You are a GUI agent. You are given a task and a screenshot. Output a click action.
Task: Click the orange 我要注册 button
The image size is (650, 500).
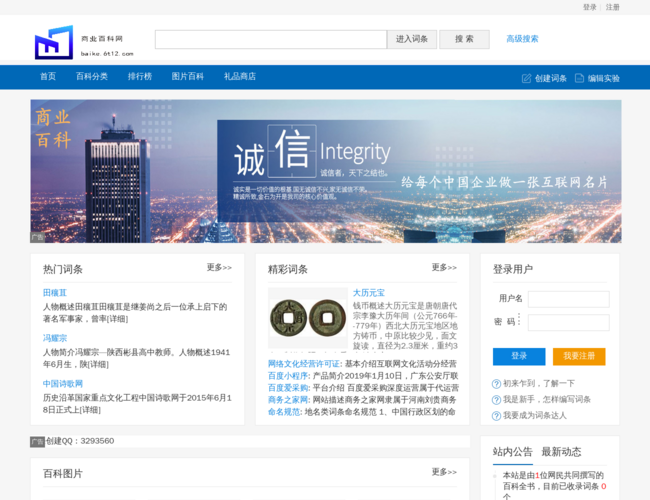[x=579, y=356]
